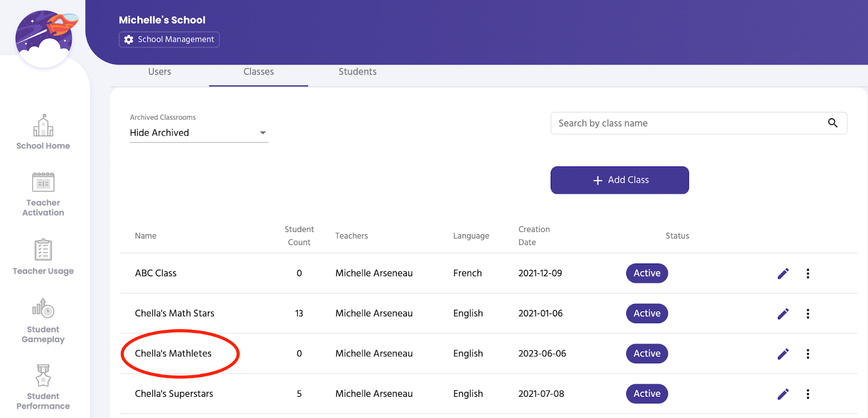Edit Chella's Mathletes using pencil icon

click(783, 353)
